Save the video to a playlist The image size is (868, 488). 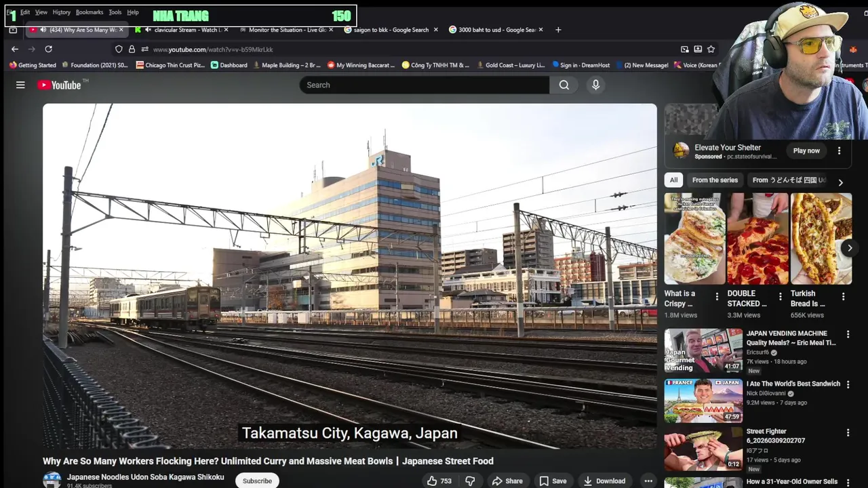[x=553, y=481]
